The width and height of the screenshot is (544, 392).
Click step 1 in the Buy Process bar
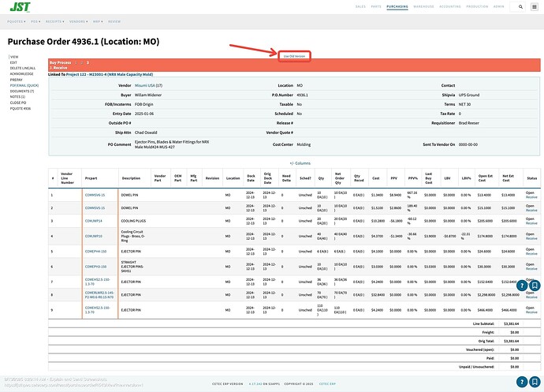click(x=76, y=63)
